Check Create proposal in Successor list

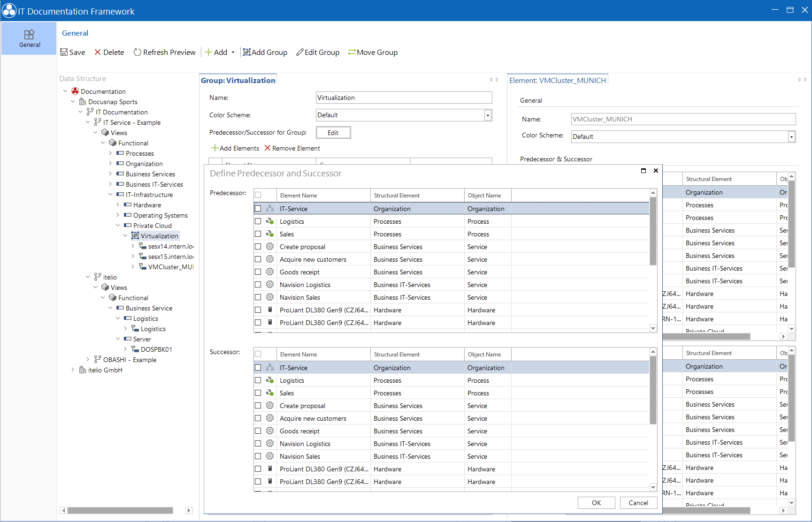click(258, 406)
